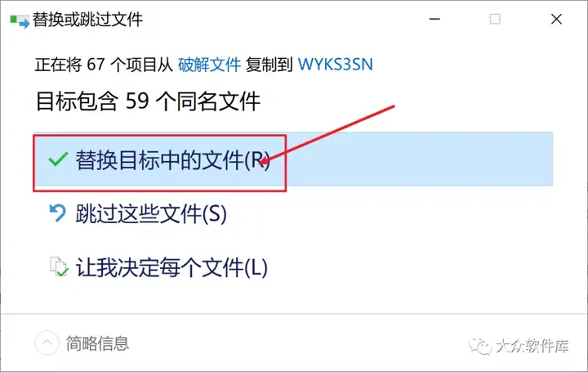
Task: Collapse details with the circular chevron
Action: 47,343
